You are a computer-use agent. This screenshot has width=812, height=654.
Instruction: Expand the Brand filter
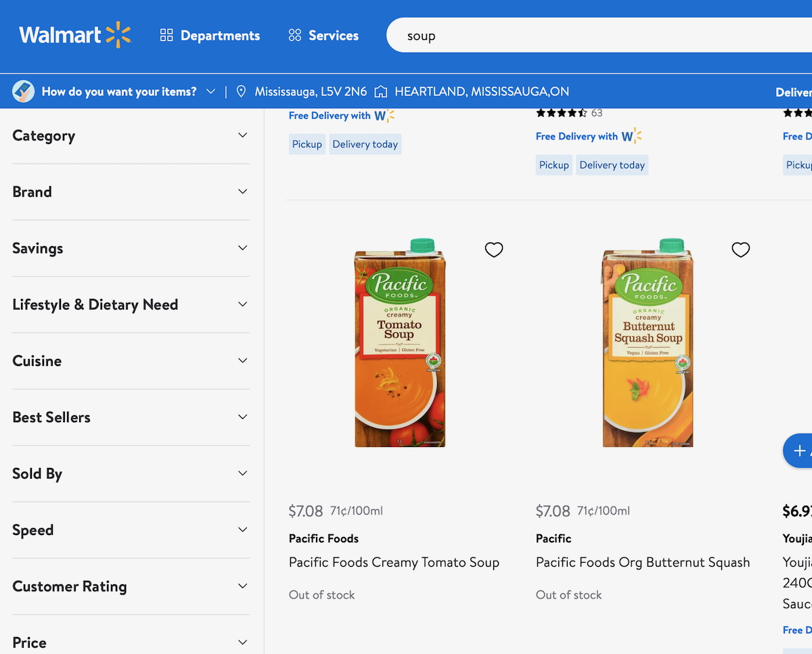click(242, 191)
